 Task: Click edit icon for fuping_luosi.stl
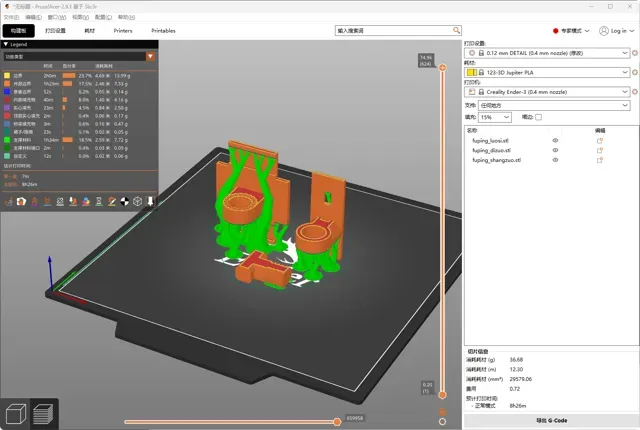600,141
